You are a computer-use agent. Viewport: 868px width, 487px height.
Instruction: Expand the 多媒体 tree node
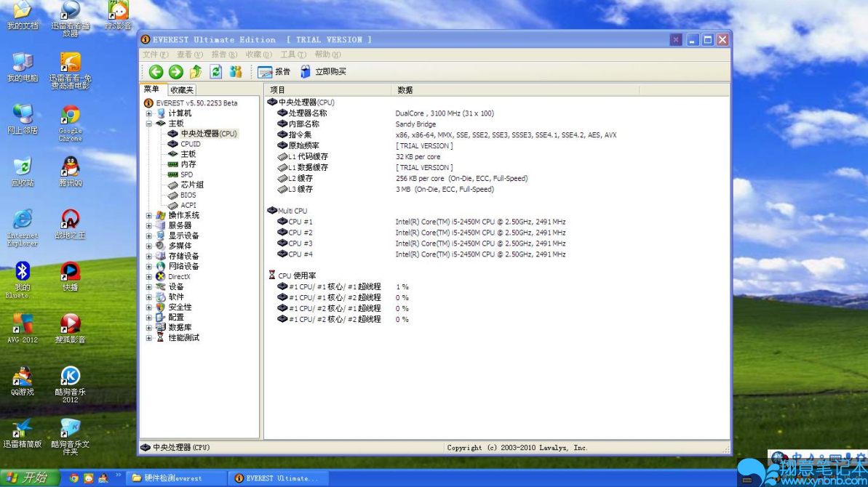point(149,246)
